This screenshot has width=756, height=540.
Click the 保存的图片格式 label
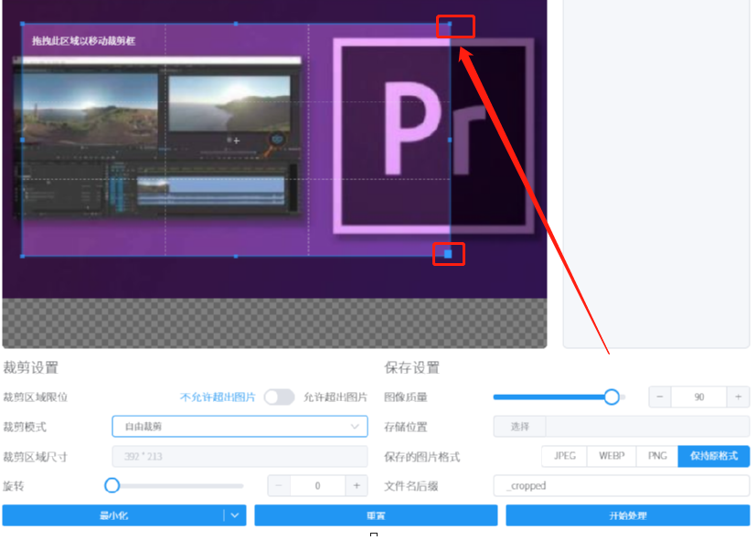(421, 457)
